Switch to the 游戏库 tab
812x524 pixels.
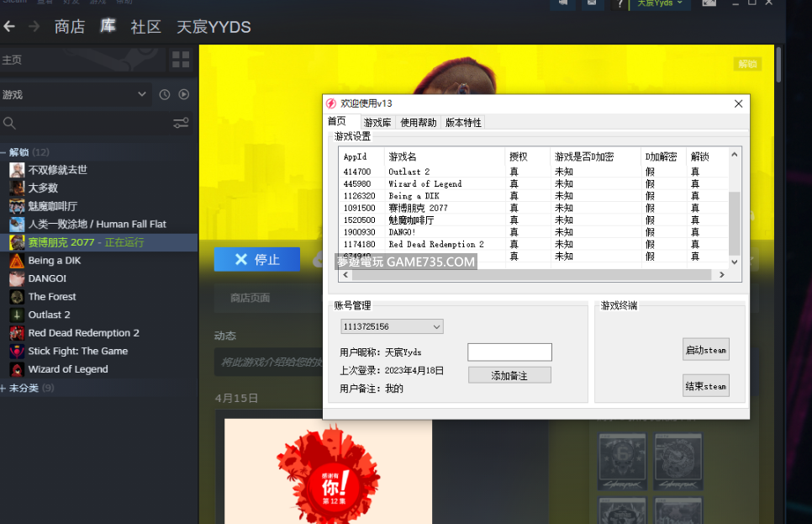click(x=377, y=122)
